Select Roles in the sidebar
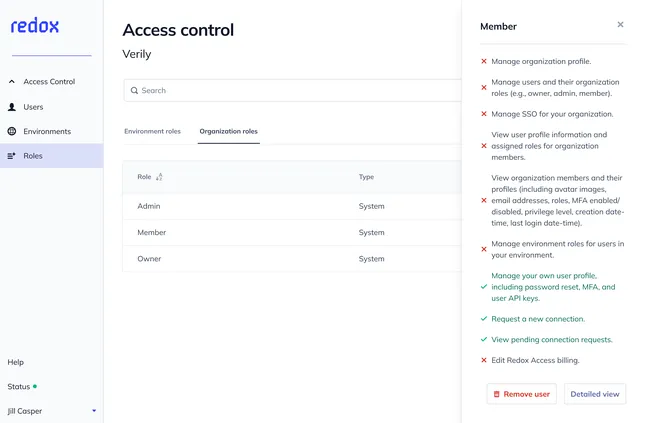Screen dimensions: 645x423 pos(51,156)
